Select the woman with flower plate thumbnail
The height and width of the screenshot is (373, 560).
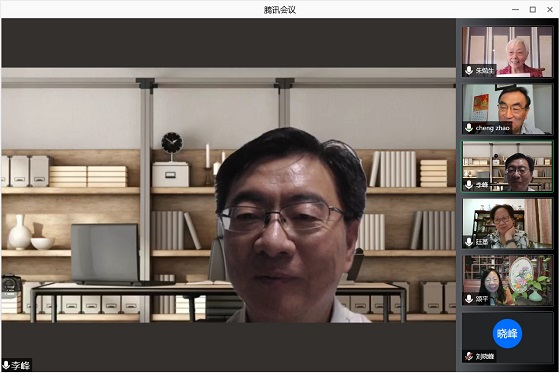pyautogui.click(x=508, y=280)
